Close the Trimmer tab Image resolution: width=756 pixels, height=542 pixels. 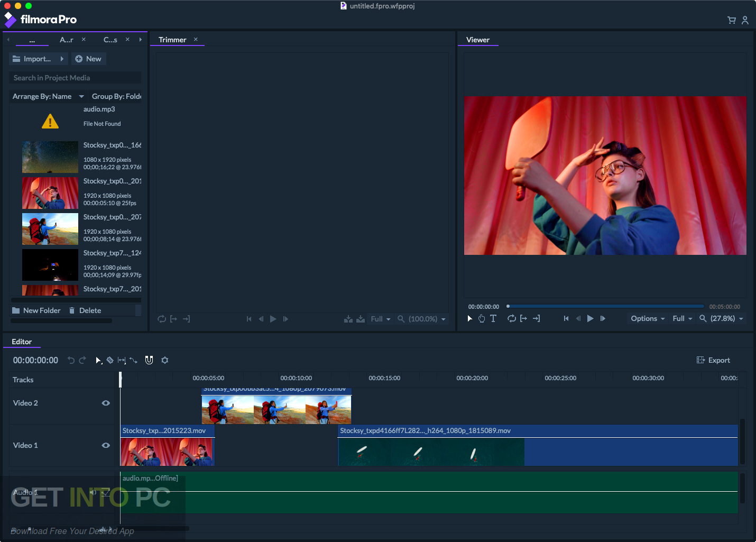point(196,40)
